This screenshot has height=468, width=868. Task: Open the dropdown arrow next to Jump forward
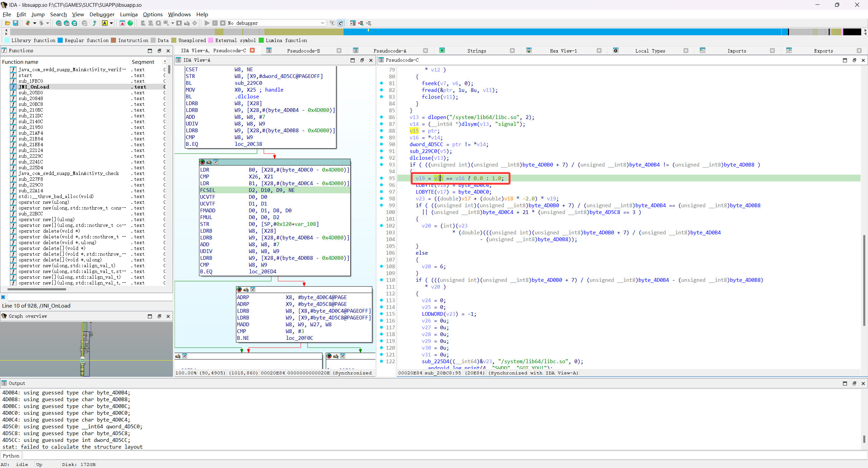click(47, 23)
